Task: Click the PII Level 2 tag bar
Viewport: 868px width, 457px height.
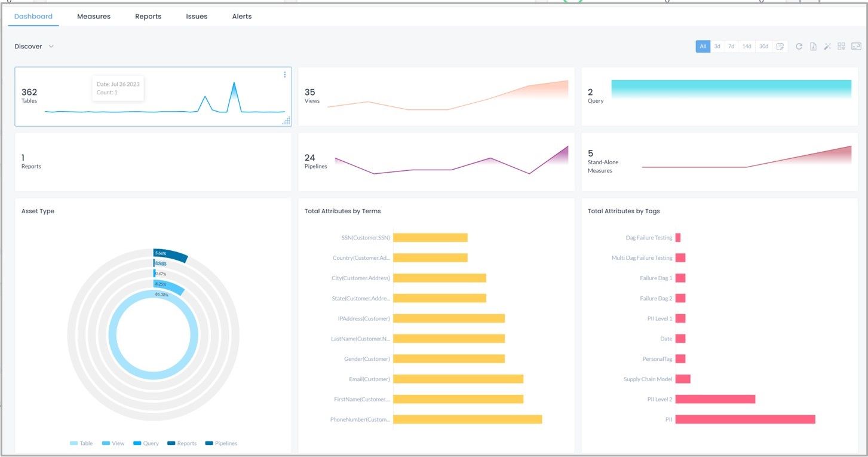Action: [716, 399]
